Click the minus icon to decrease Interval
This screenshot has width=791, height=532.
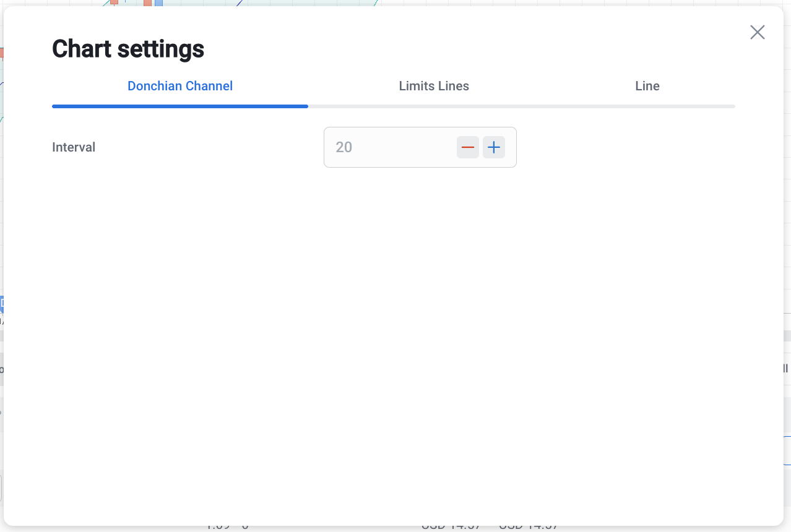click(x=468, y=147)
